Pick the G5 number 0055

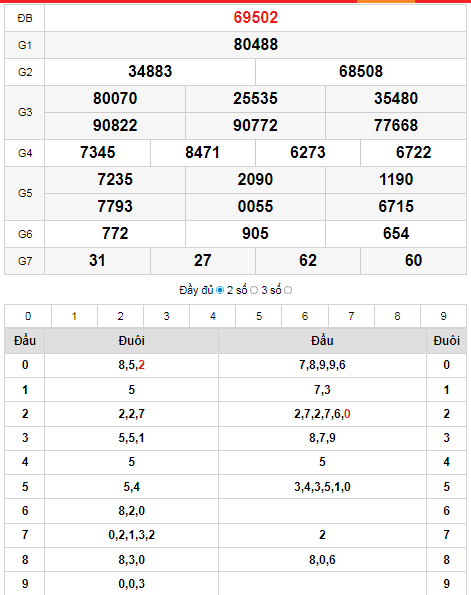(x=255, y=206)
